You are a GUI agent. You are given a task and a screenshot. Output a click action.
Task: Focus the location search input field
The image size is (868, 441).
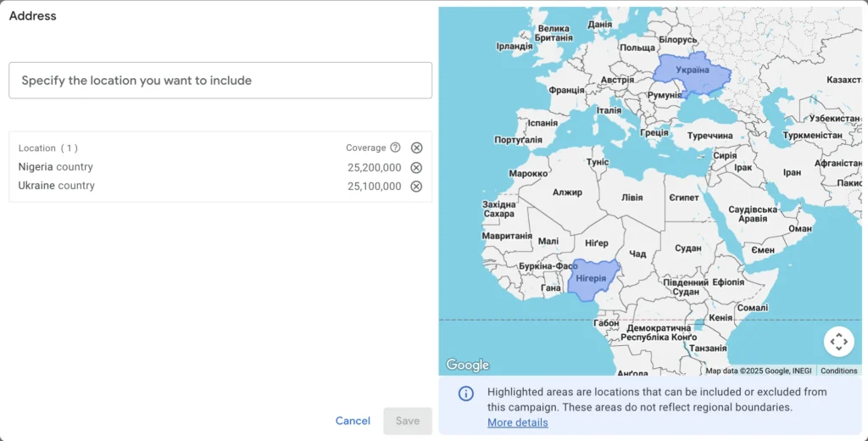pos(220,81)
